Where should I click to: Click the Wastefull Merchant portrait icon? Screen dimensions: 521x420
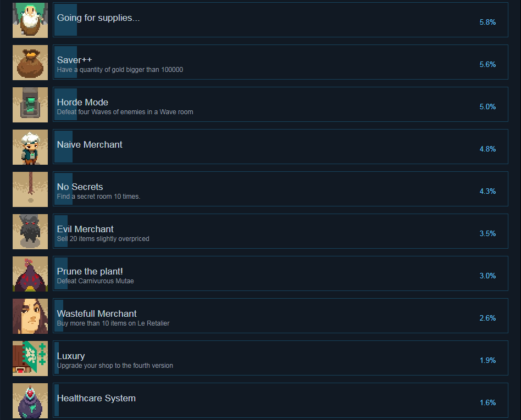30,316
